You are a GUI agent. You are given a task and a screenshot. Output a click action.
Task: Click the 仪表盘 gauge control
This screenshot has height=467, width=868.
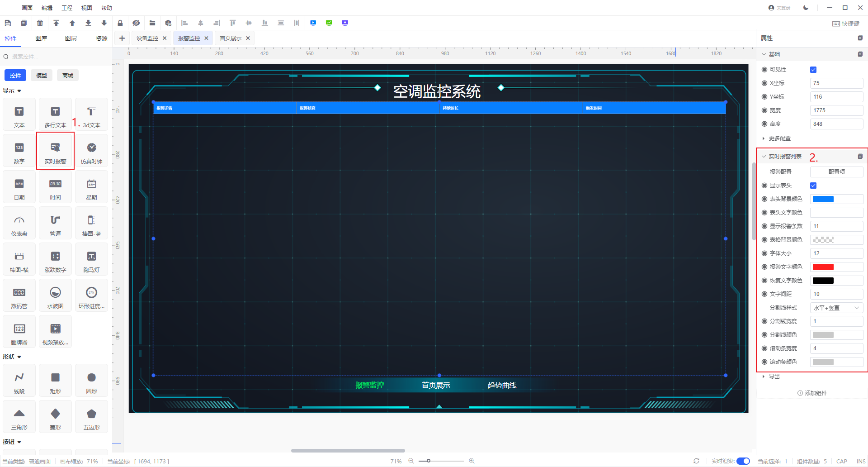tap(19, 223)
